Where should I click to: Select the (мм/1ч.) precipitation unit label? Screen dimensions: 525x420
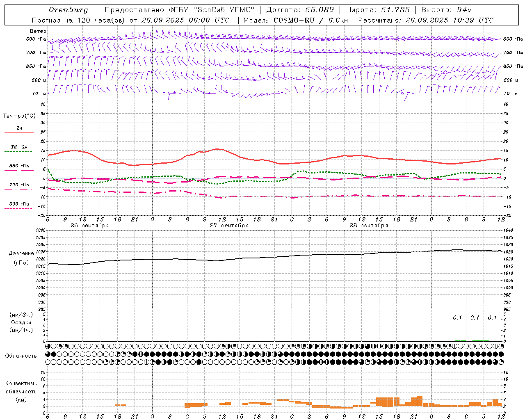point(21,330)
